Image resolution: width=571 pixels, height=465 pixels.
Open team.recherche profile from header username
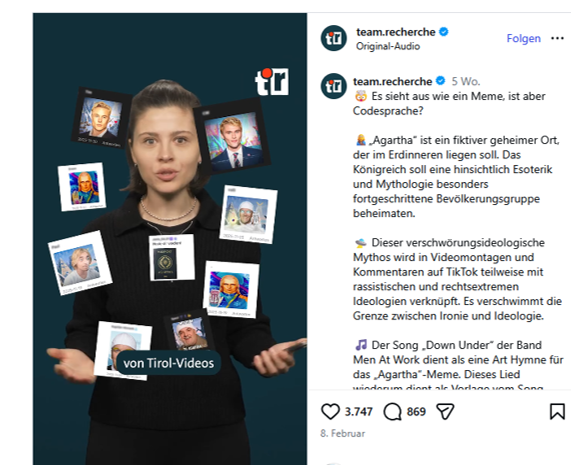pos(396,32)
